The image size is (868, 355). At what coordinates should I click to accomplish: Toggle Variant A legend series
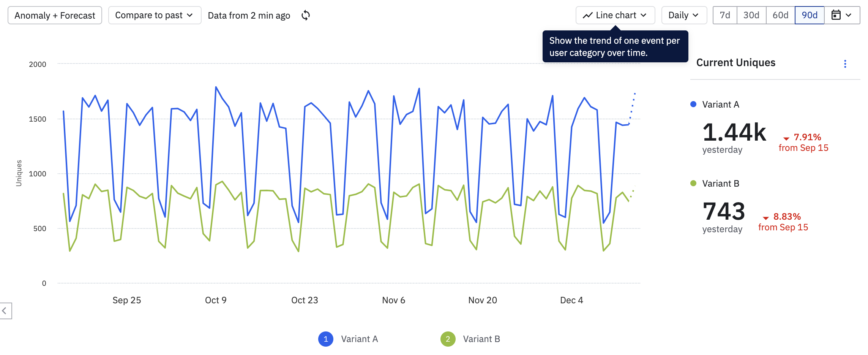click(x=348, y=339)
